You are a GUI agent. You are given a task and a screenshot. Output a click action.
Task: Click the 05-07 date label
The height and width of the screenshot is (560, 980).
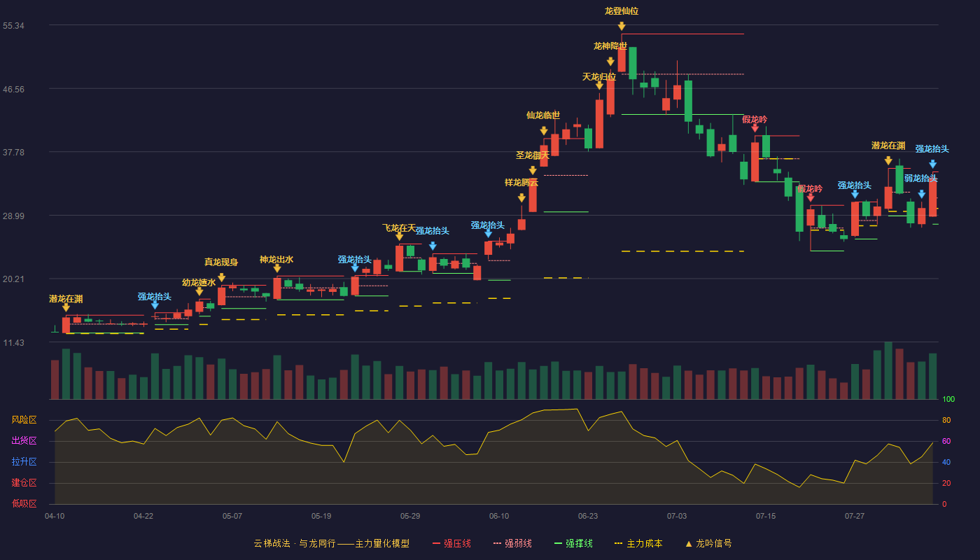(x=232, y=516)
